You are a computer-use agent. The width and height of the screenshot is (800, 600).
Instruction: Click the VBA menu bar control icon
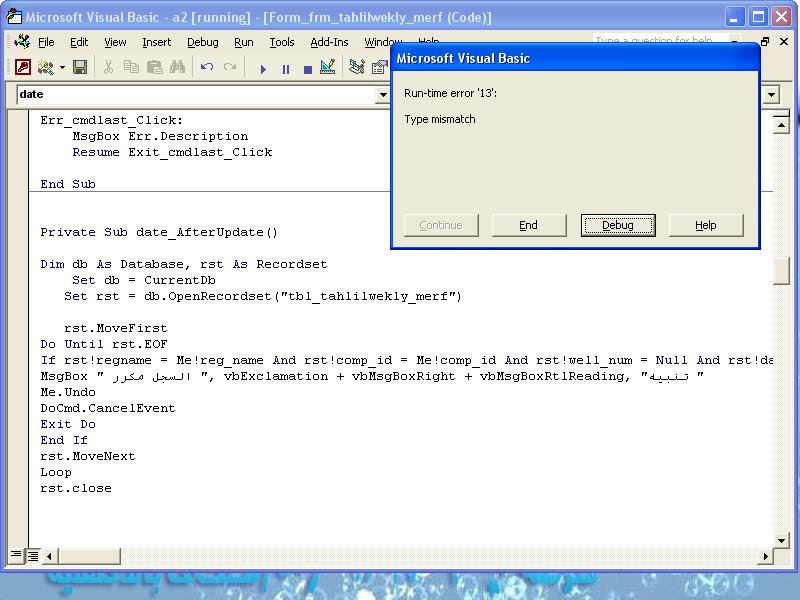(x=22, y=41)
